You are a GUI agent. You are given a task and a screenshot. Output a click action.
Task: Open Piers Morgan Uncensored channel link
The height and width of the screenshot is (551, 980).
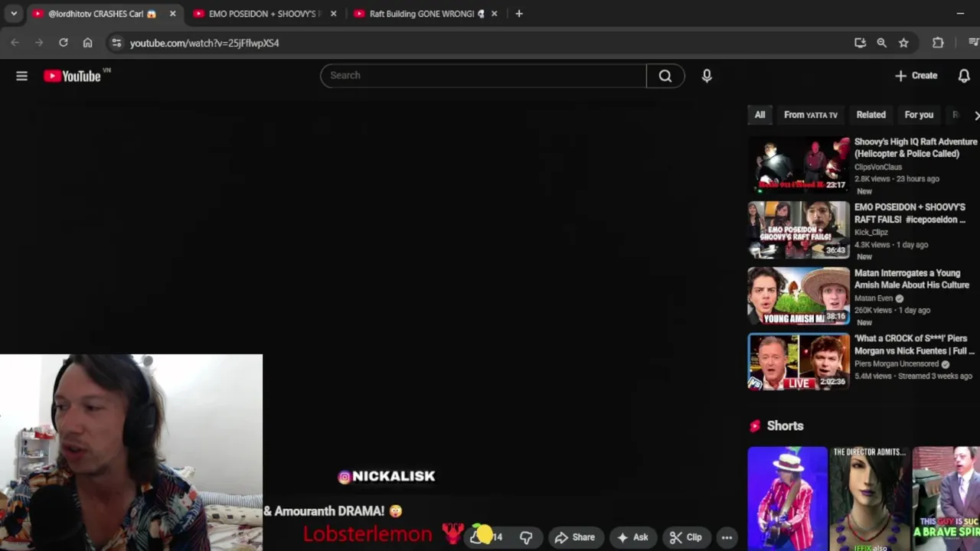point(897,364)
